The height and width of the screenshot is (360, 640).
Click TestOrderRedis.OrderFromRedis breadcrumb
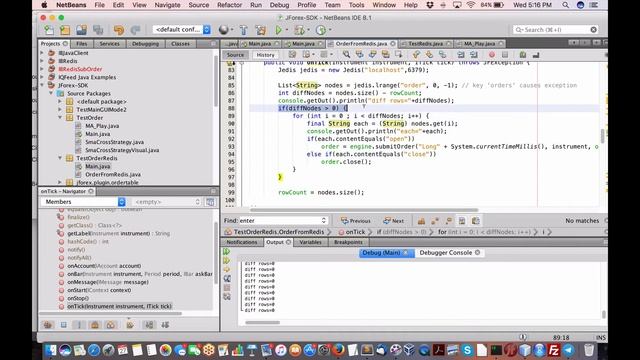pyautogui.click(x=275, y=232)
